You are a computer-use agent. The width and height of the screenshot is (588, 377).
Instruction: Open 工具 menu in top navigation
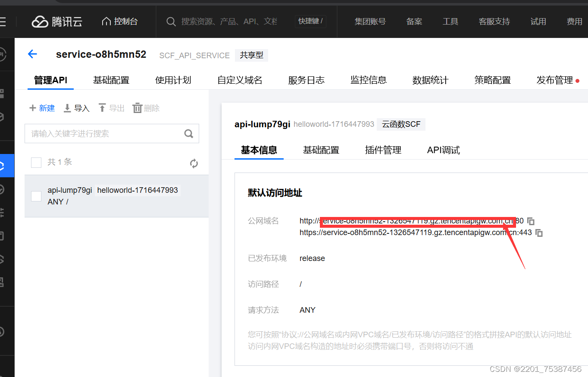(450, 22)
